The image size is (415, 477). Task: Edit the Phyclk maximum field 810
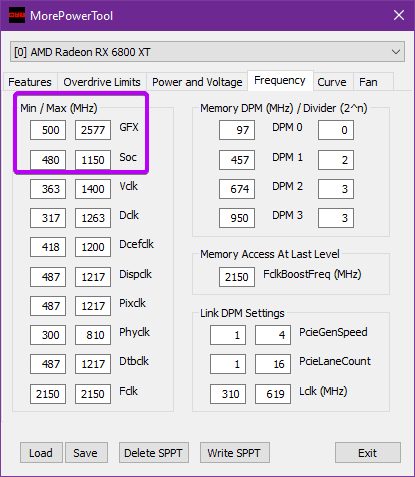point(93,335)
